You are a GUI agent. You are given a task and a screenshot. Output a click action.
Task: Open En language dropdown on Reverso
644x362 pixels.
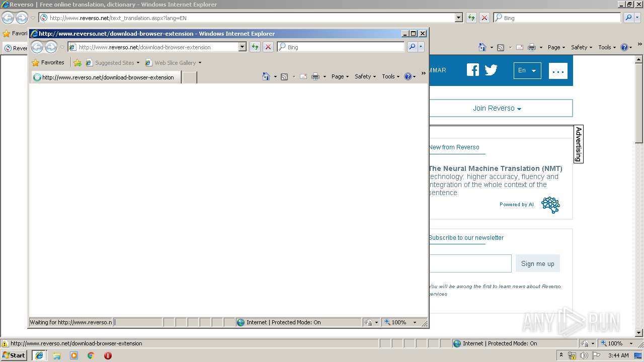click(x=527, y=70)
